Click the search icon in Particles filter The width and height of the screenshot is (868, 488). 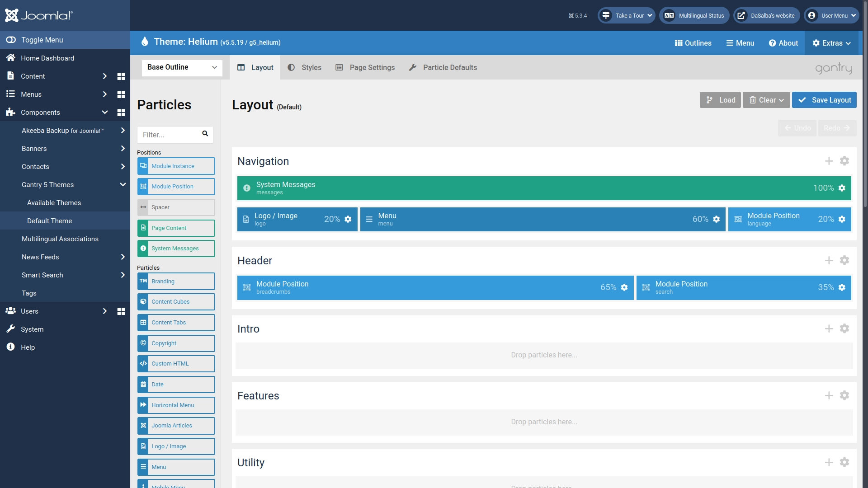205,134
